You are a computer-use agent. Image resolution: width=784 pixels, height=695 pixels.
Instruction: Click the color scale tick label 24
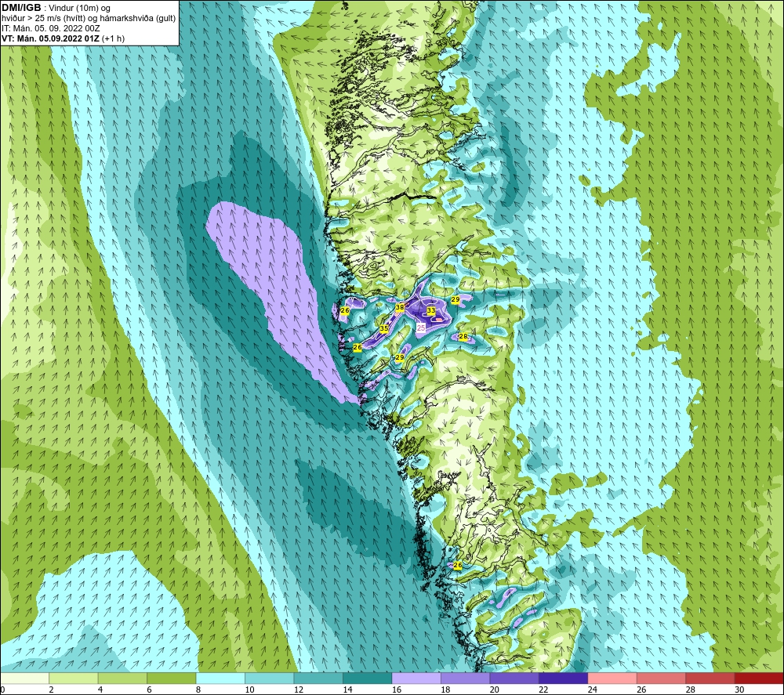[x=593, y=690]
